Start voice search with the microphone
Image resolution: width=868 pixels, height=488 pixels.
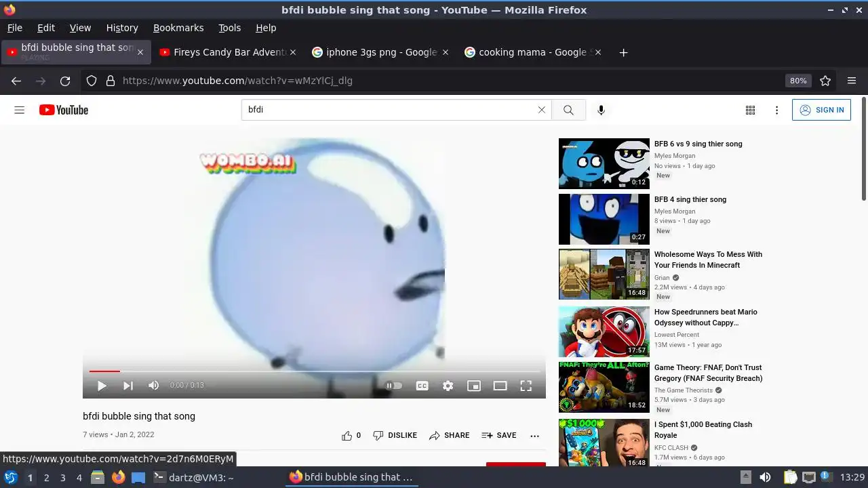tap(601, 110)
